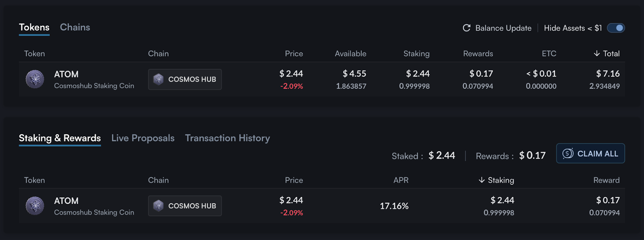Click the ATOM token logo in Tokens table
The height and width of the screenshot is (240, 644).
click(35, 79)
